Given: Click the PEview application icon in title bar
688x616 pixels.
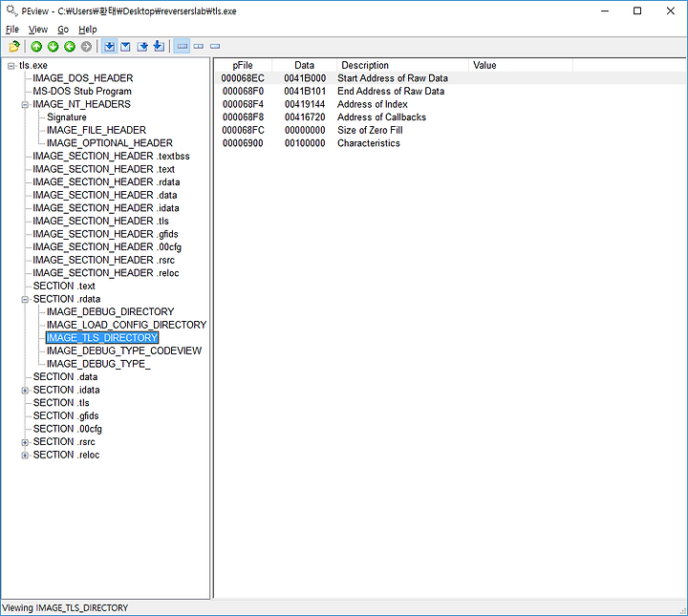Looking at the screenshot, I should 11,11.
